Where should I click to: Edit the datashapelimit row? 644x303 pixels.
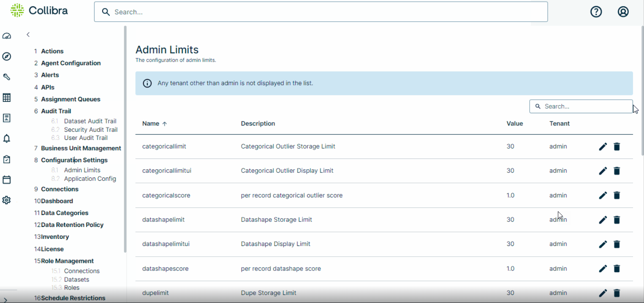603,220
